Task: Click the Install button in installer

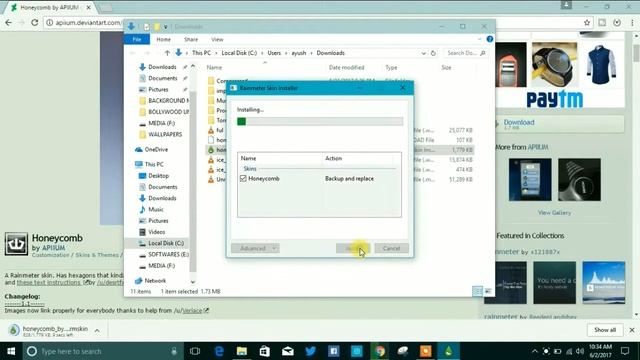Action: (x=353, y=248)
